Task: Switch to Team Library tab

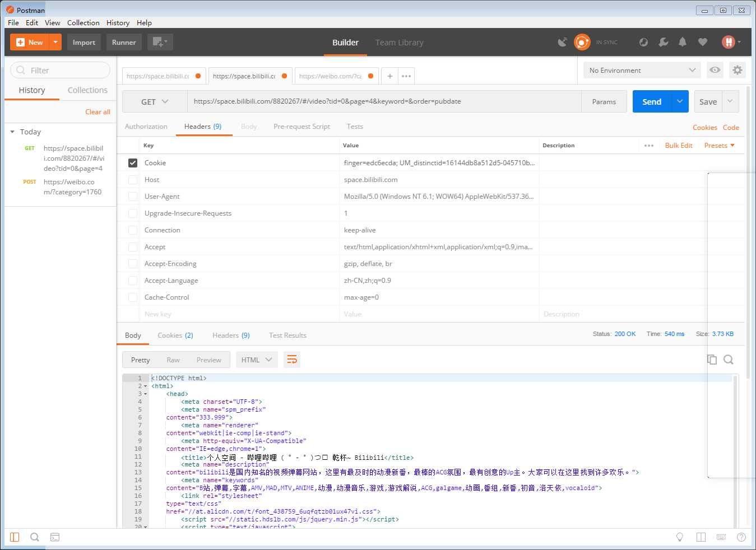Action: (x=399, y=43)
